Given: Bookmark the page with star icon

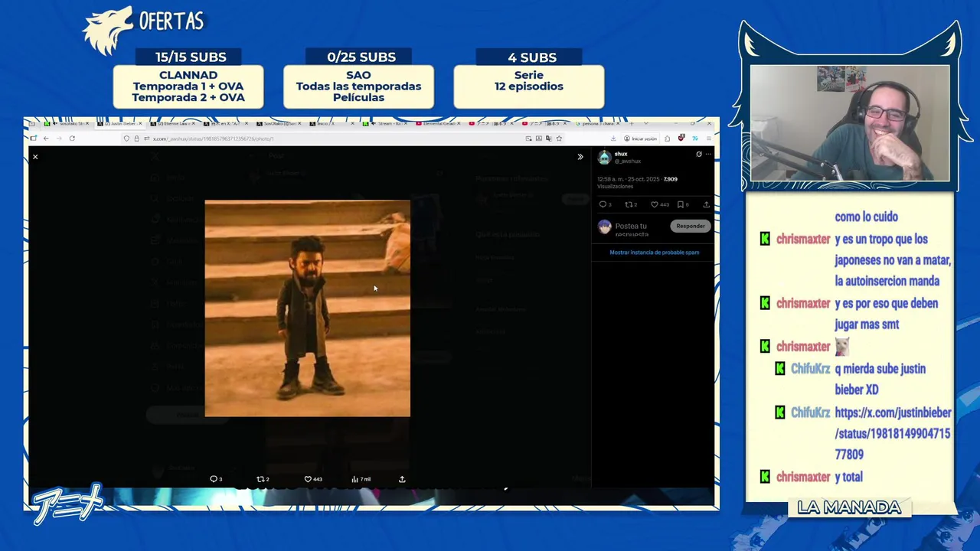Looking at the screenshot, I should coord(559,139).
